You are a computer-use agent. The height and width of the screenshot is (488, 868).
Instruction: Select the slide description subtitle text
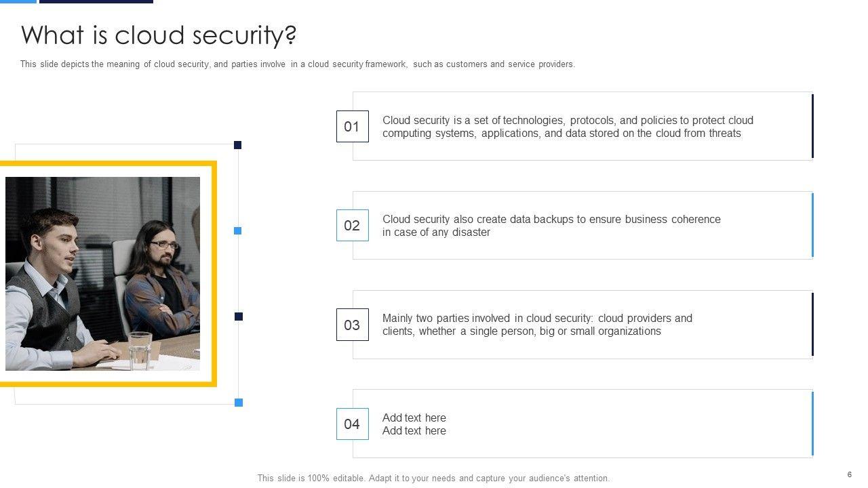[297, 64]
